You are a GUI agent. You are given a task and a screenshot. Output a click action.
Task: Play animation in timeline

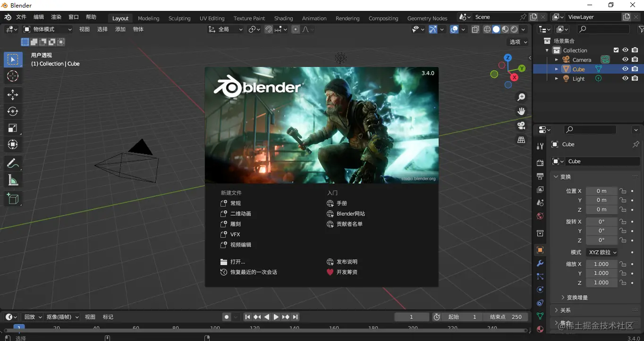tap(276, 317)
